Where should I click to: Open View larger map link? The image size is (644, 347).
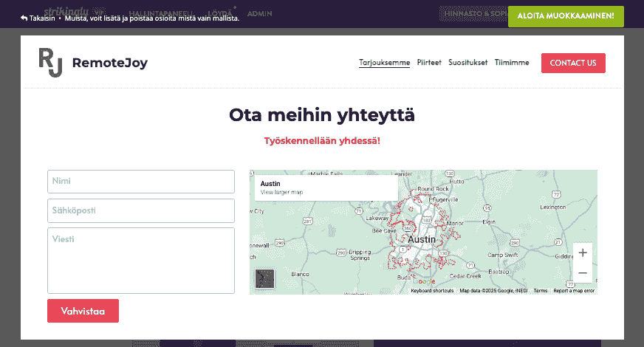coord(281,192)
